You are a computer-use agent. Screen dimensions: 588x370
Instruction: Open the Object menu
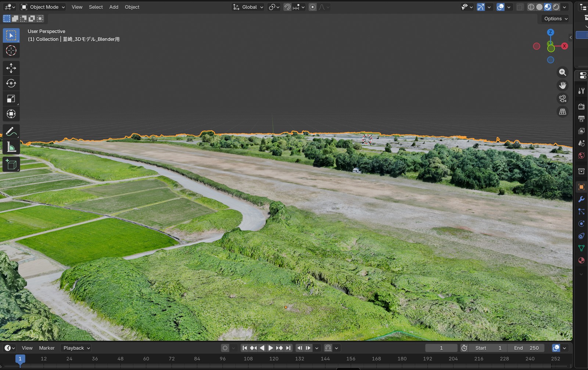132,7
